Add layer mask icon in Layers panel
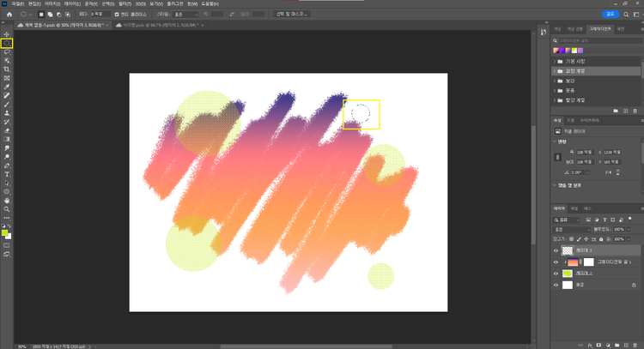This screenshot has width=644, height=349. (598, 346)
